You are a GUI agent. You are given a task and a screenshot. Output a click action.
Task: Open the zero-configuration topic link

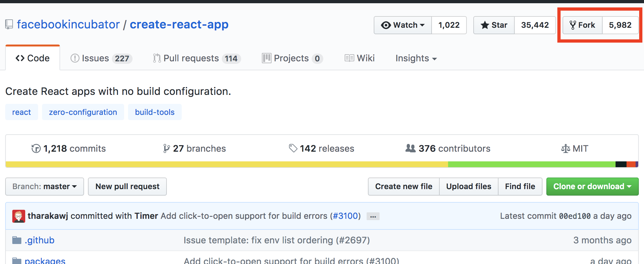pos(83,112)
